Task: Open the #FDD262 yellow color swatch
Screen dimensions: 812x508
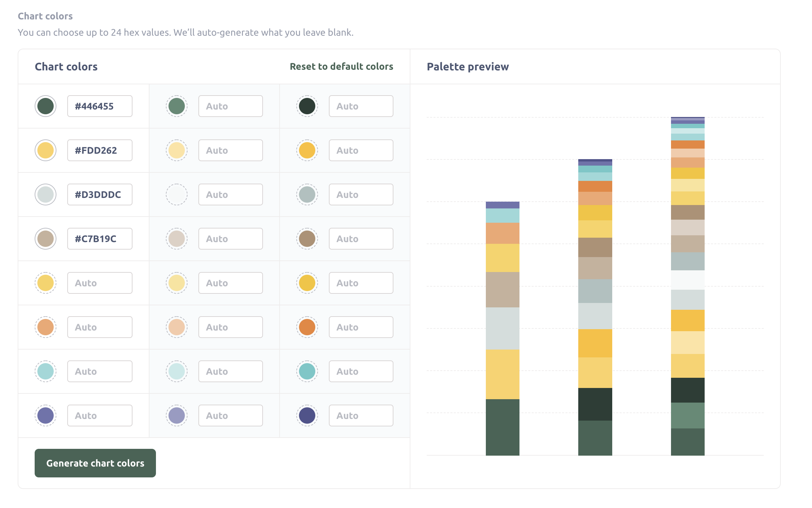Action: coord(45,150)
